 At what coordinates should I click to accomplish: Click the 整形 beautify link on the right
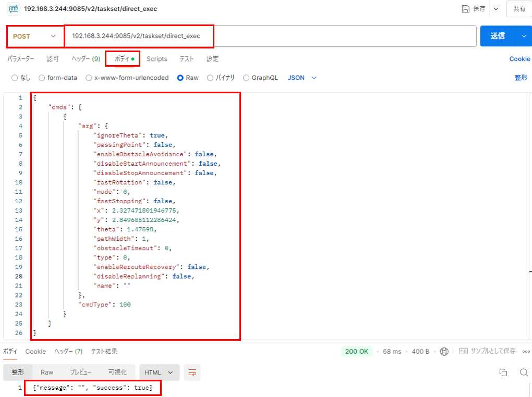point(521,78)
